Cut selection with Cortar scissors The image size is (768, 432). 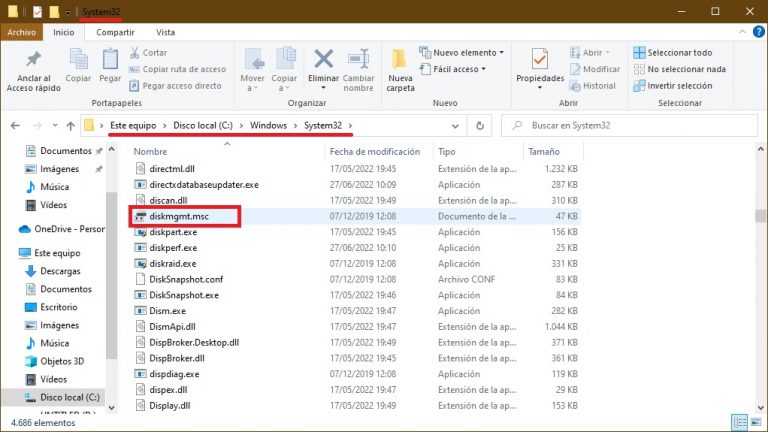coord(148,52)
